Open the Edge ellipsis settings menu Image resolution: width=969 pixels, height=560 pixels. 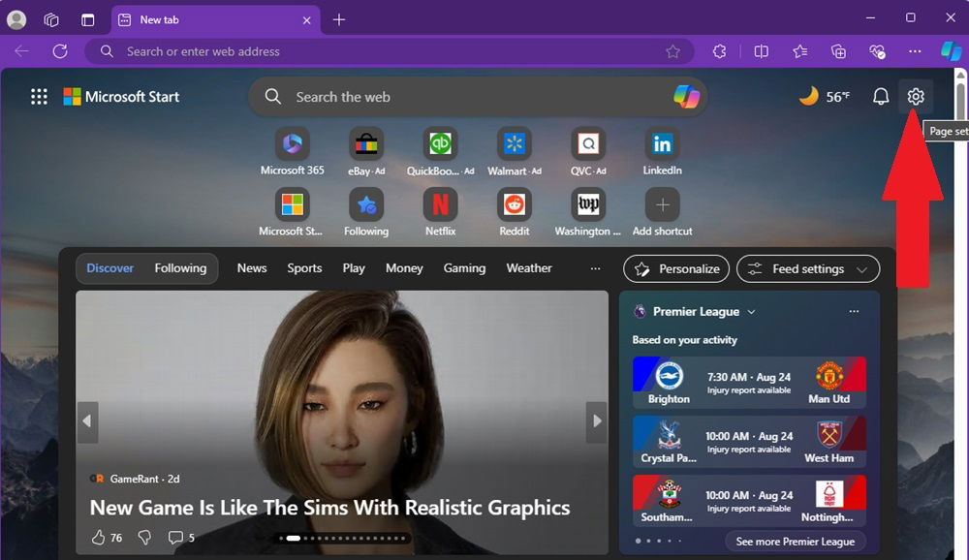pos(914,51)
